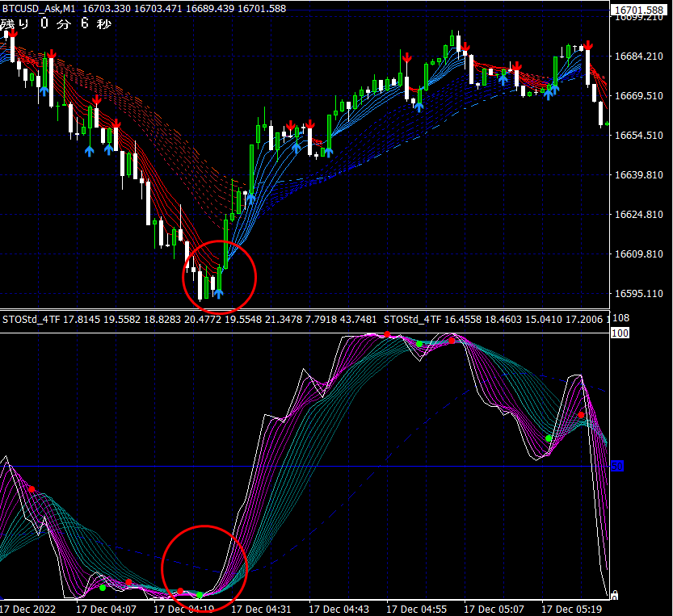Click the blue level label 50
Image resolution: width=673 pixels, height=616 pixels.
(617, 467)
